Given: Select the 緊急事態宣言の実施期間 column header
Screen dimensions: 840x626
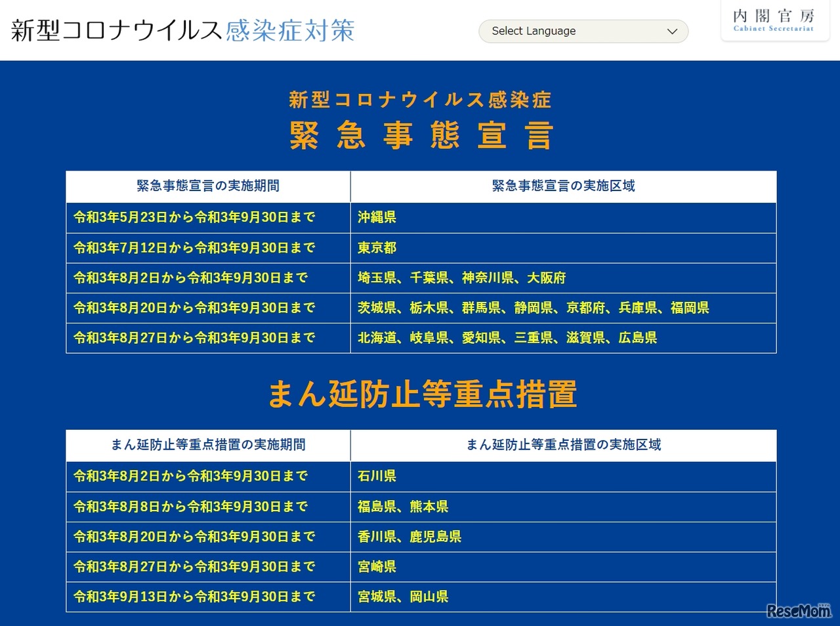Looking at the screenshot, I should (207, 186).
